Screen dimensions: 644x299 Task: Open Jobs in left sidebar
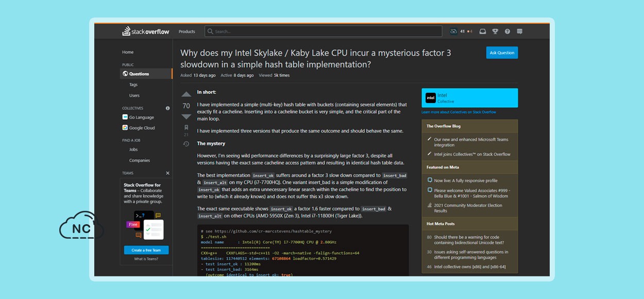133,149
